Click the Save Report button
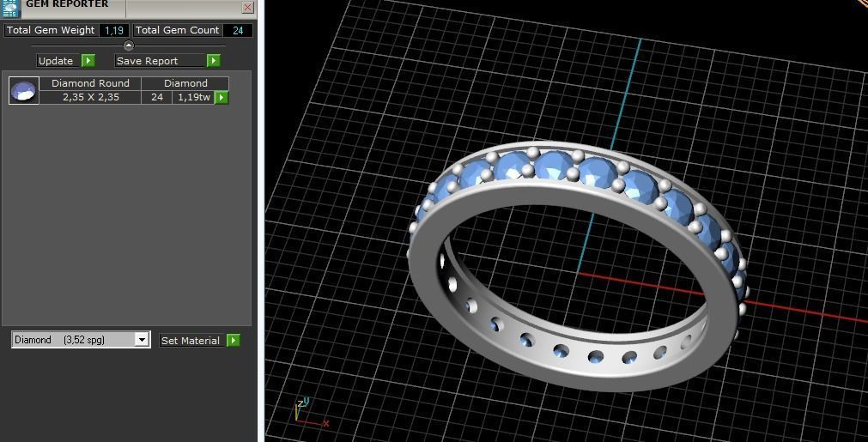 click(x=161, y=61)
